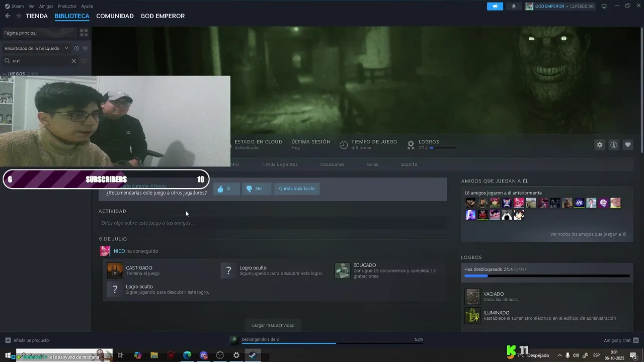
Task: Click the volume speaker tray icon
Action: click(576, 355)
